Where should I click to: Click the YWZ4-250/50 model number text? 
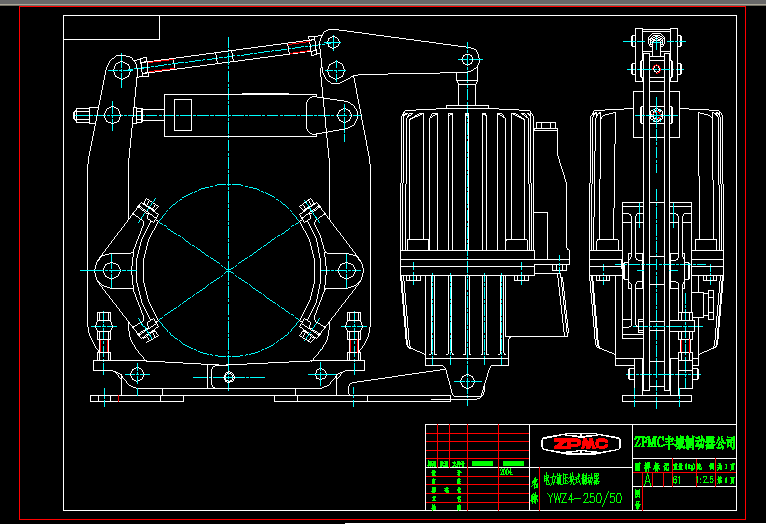pyautogui.click(x=585, y=497)
